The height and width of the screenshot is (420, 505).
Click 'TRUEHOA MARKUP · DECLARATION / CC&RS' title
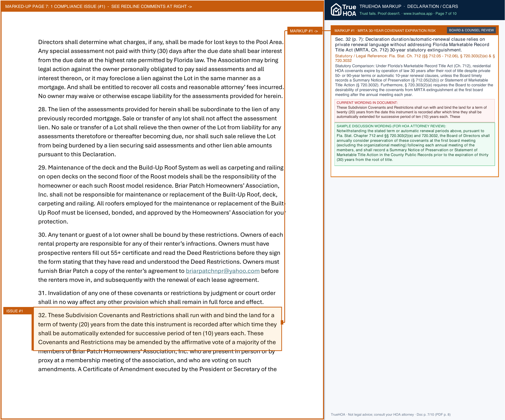tap(409, 6)
